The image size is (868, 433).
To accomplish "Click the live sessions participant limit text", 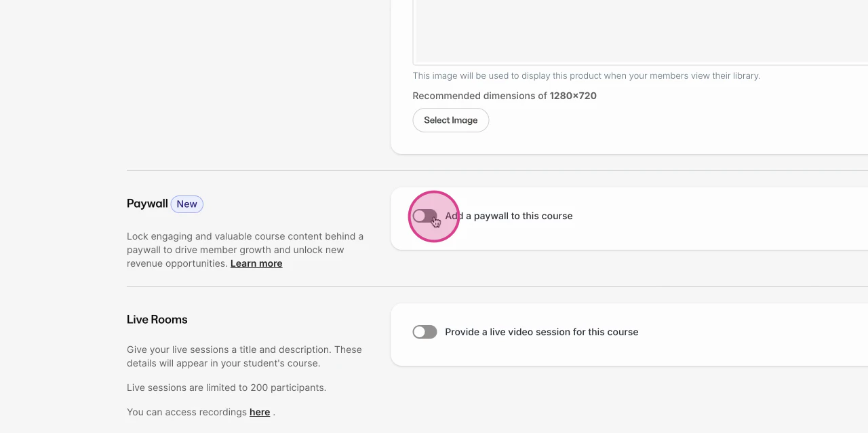I will (226, 388).
